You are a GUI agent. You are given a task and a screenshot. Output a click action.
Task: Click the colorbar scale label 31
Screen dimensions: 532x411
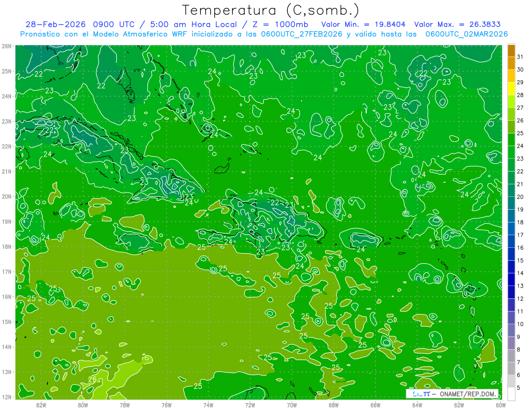tap(520, 57)
